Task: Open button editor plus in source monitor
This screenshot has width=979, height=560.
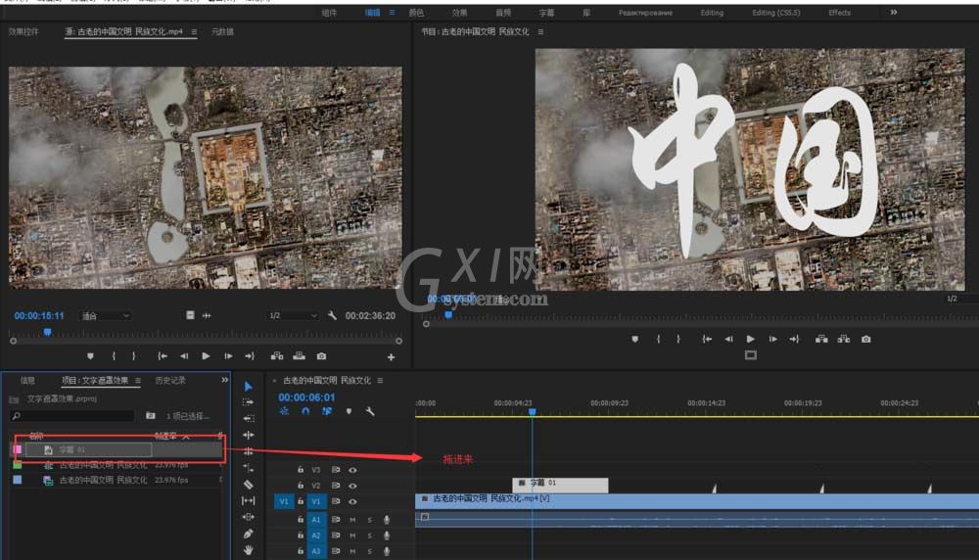Action: pos(391,357)
